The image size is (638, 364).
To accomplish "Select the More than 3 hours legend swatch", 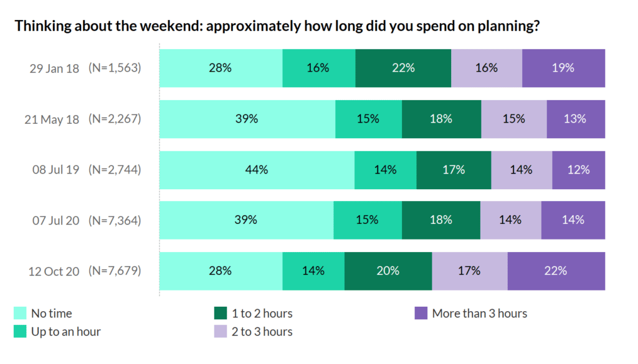I will 421,314.
